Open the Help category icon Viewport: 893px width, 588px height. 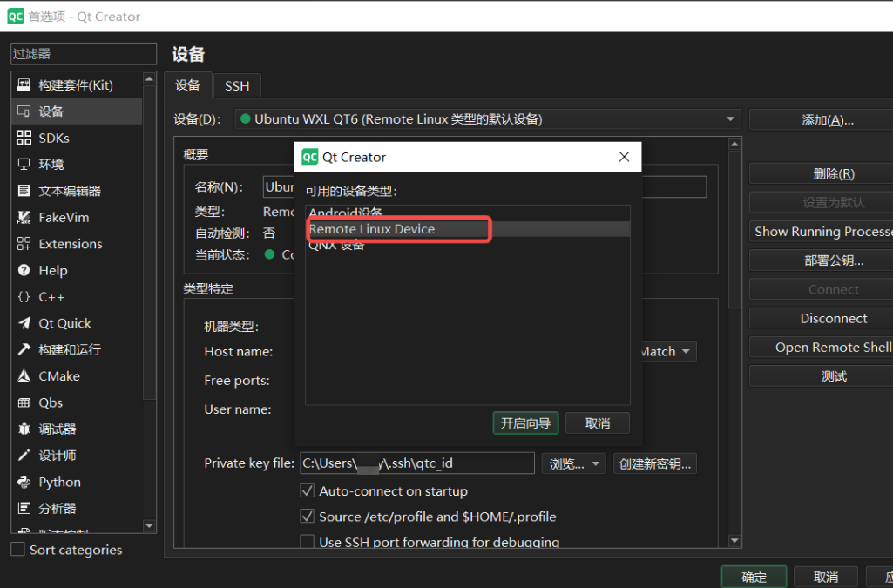(x=24, y=270)
